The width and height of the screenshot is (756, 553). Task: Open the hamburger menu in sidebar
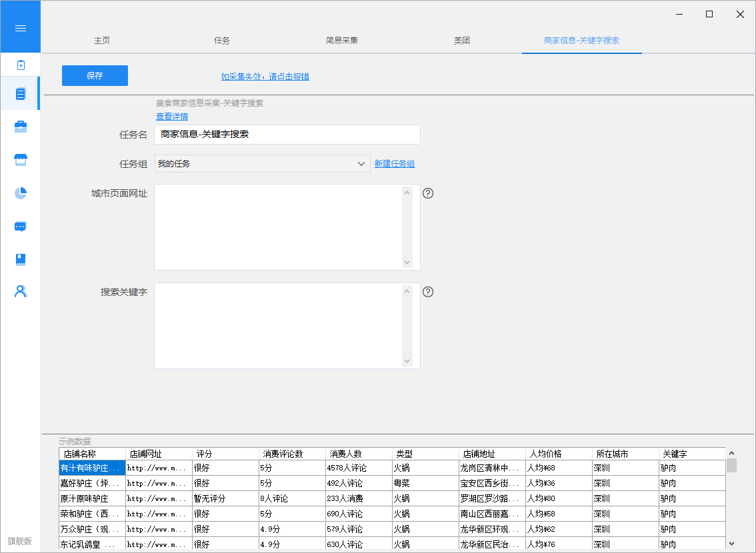tap(20, 29)
